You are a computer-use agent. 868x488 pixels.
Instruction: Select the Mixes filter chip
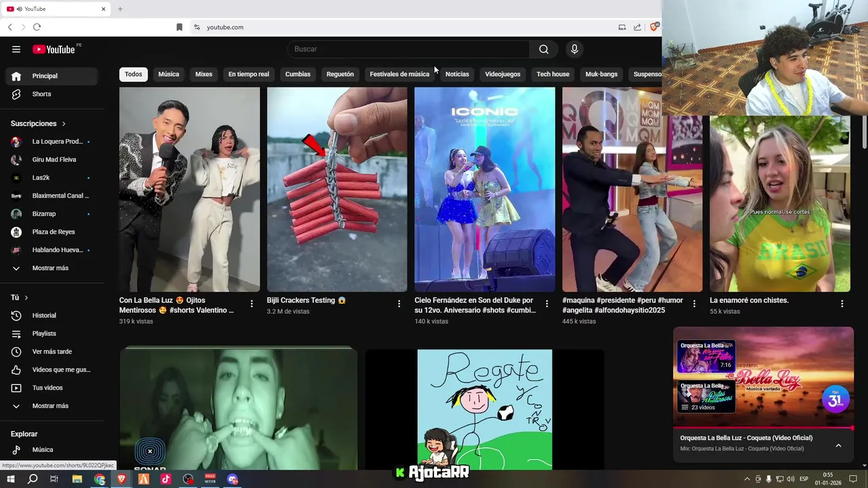coord(203,74)
